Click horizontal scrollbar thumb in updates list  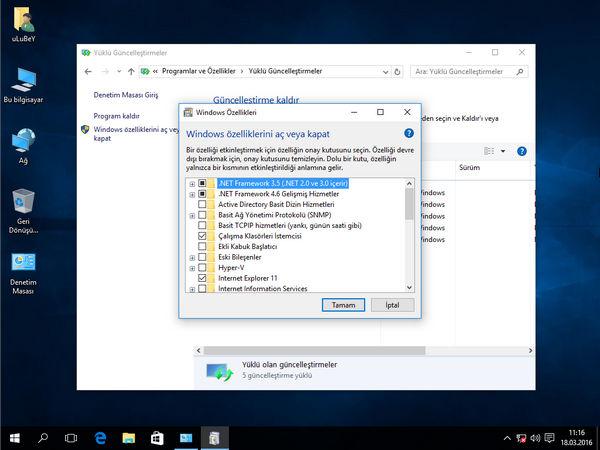pyautogui.click(x=314, y=351)
